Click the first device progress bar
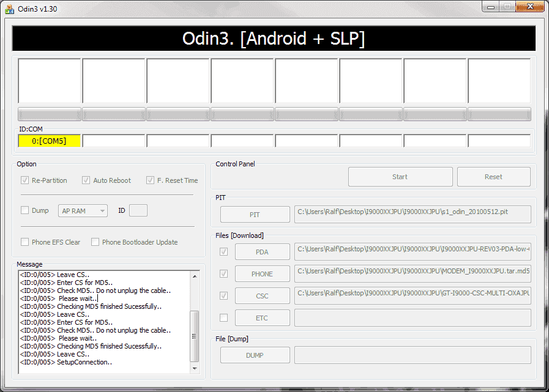 point(50,114)
